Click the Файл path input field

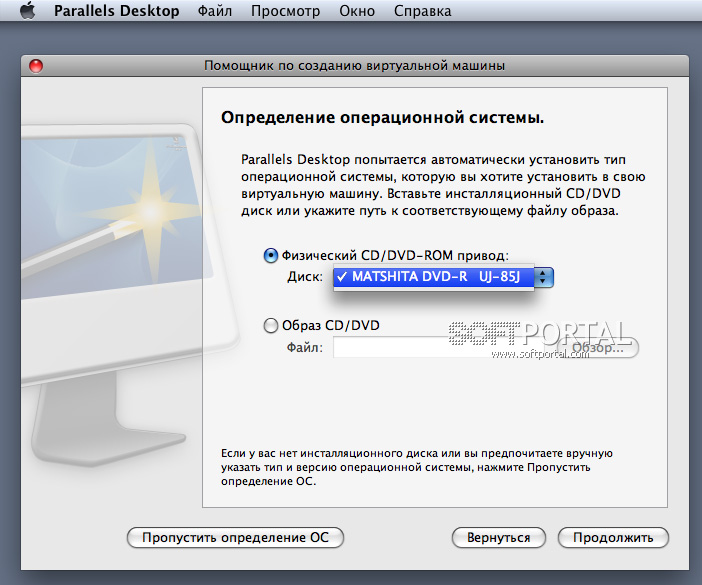coord(438,347)
